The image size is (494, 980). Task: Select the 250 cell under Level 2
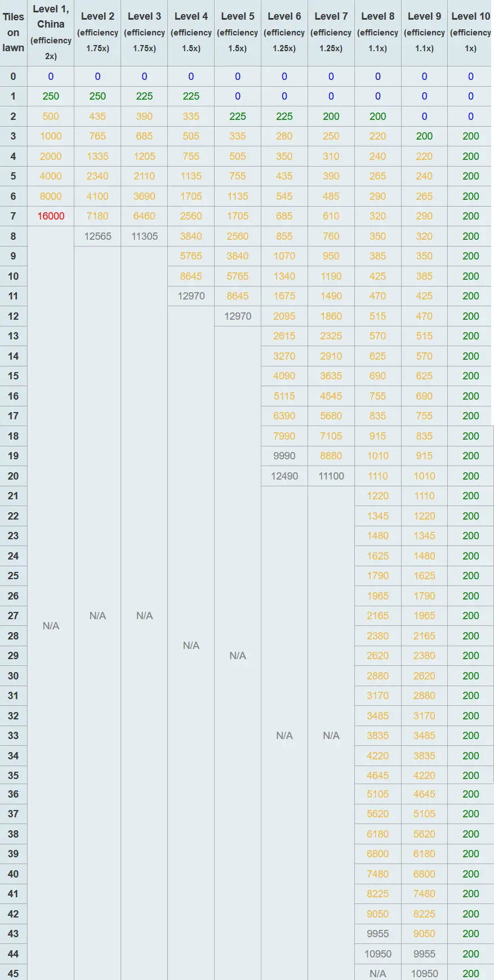pos(97,96)
